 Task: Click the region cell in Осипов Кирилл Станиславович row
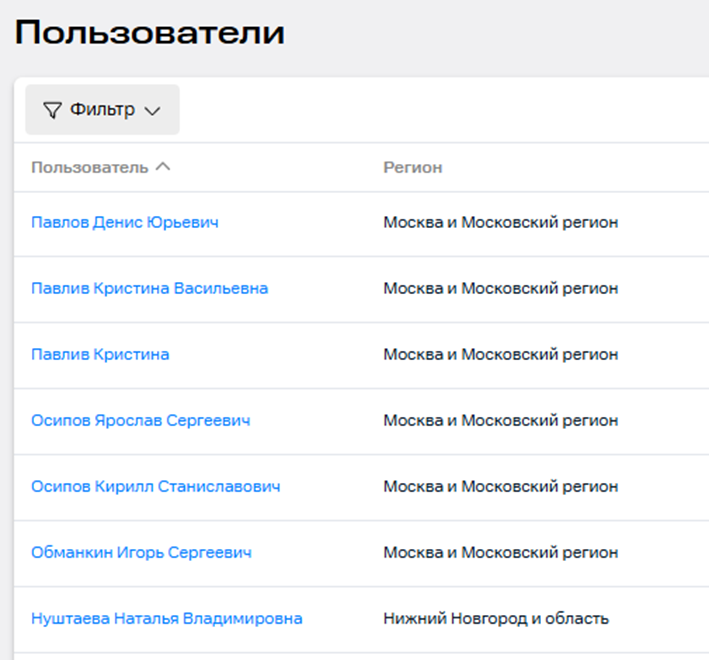501,486
